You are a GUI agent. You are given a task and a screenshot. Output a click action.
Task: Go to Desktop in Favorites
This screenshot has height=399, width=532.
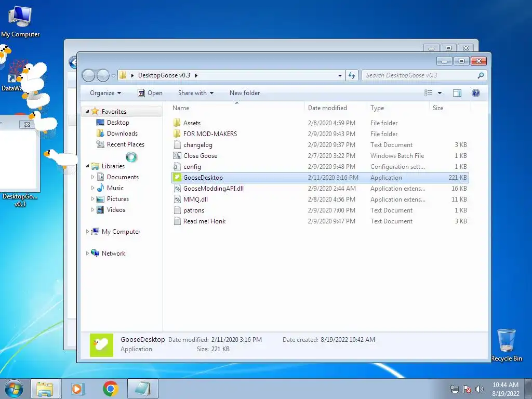[x=118, y=123]
